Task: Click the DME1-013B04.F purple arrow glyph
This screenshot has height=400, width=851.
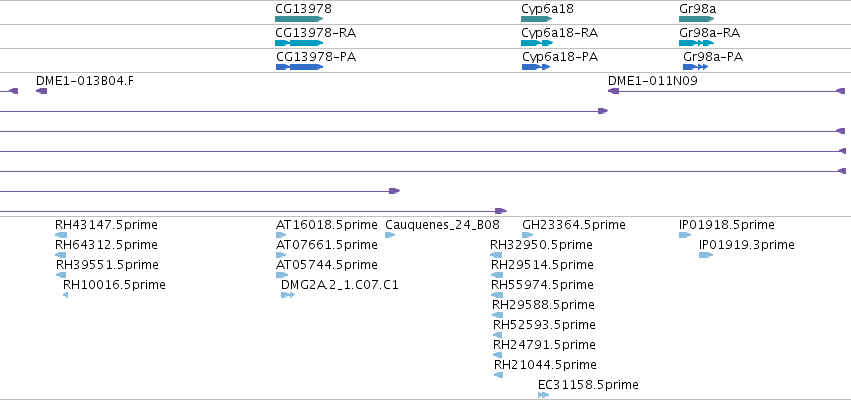Action: (41, 91)
